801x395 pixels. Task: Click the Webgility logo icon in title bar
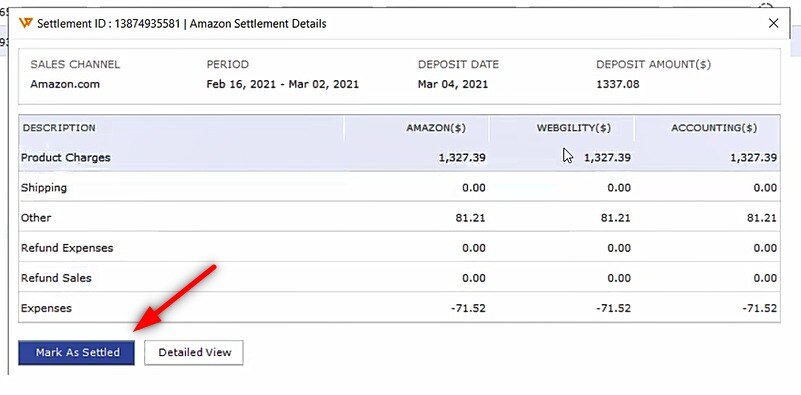pyautogui.click(x=26, y=23)
